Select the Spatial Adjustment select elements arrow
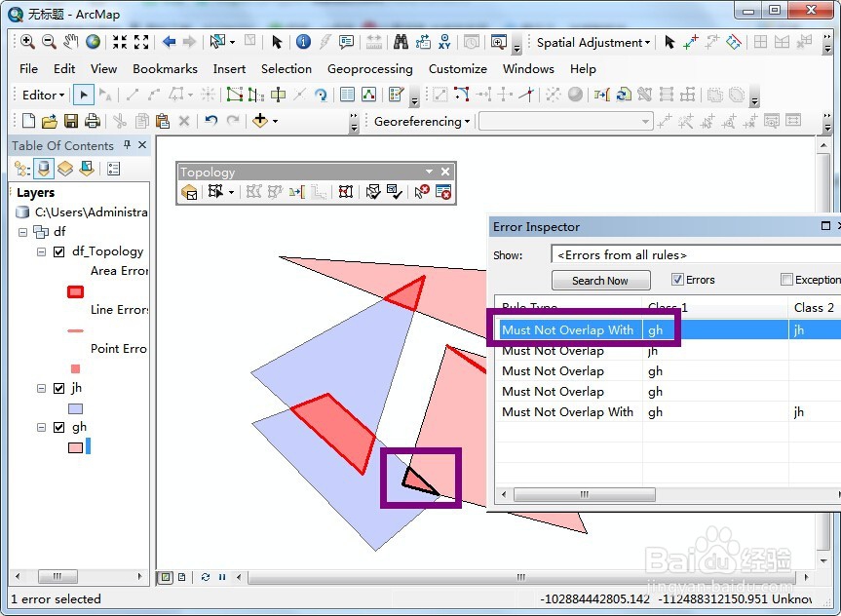 tap(669, 42)
